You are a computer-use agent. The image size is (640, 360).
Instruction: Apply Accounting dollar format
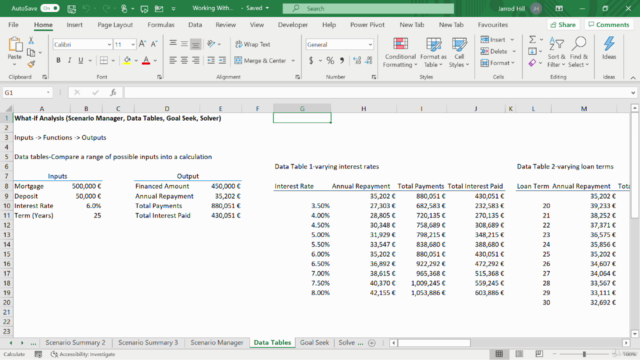(311, 61)
